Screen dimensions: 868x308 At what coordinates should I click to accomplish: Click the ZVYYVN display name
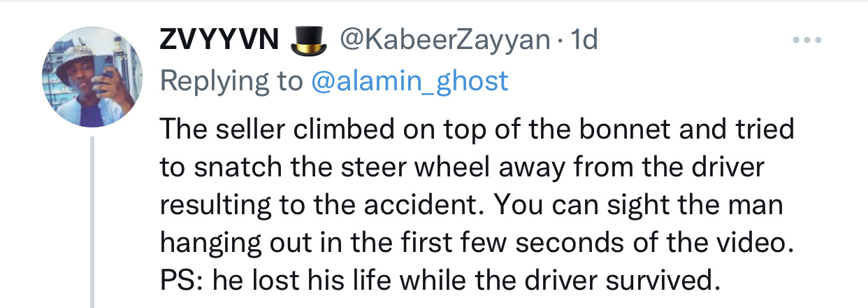pyautogui.click(x=219, y=41)
